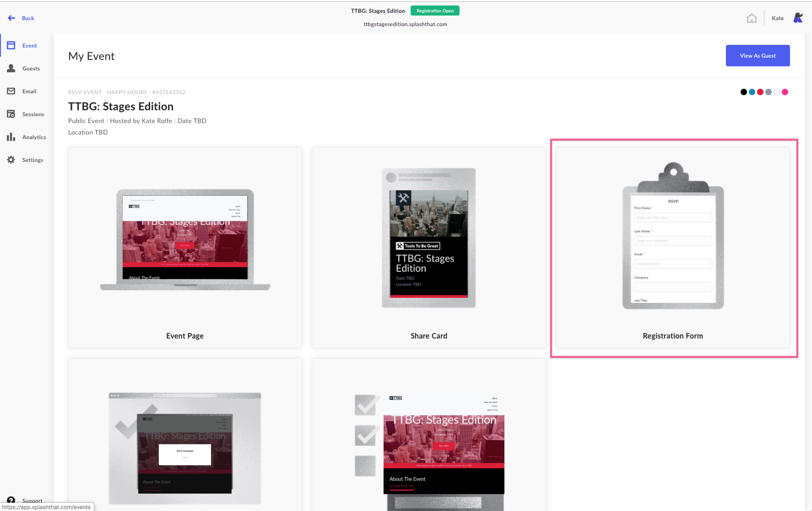This screenshot has width=812, height=511.
Task: Pick the white theme color dot
Action: (777, 92)
